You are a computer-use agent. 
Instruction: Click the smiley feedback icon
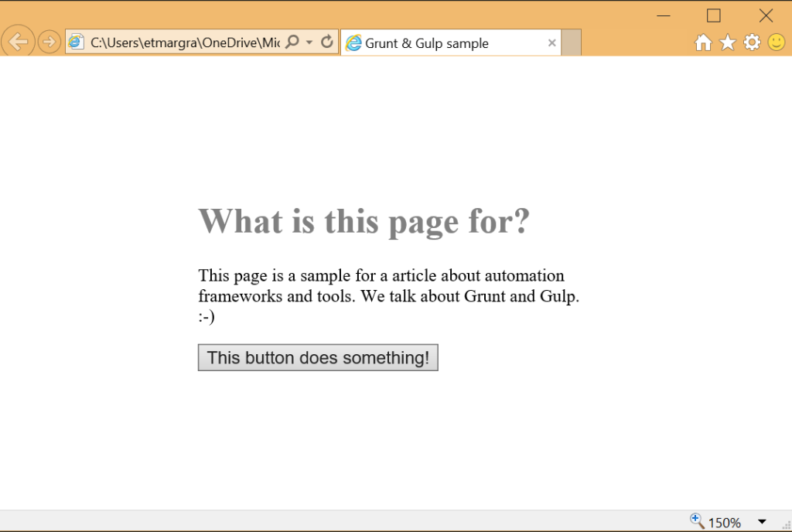777,43
